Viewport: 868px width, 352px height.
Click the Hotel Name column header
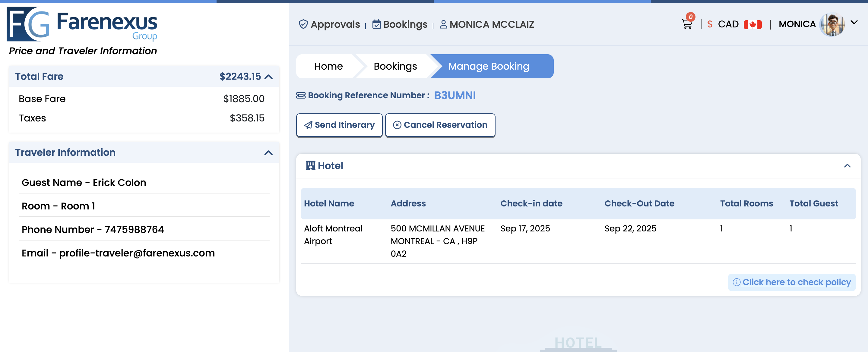[x=329, y=203]
